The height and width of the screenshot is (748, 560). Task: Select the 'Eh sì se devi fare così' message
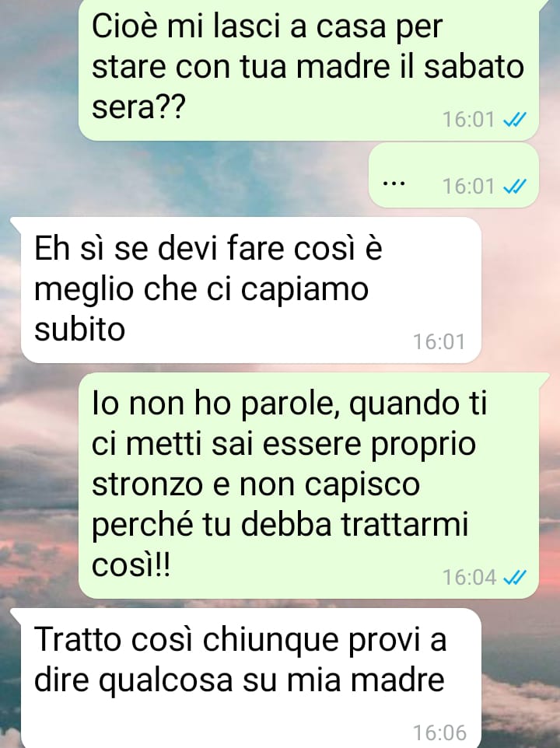coord(251,290)
